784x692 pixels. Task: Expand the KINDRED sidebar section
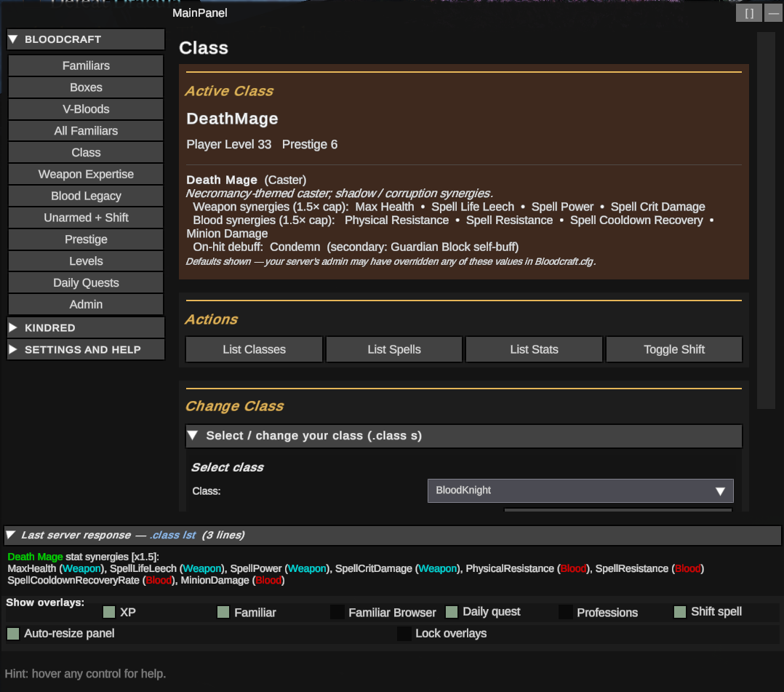(86, 327)
